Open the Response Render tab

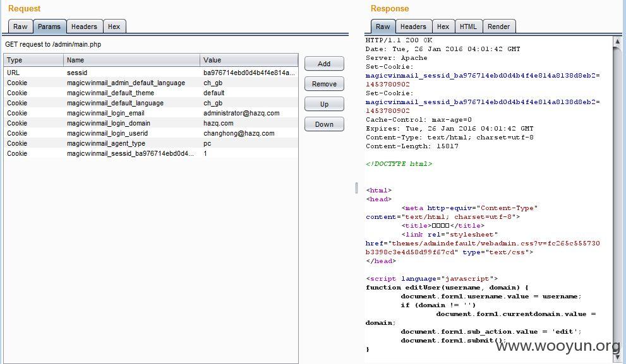pyautogui.click(x=498, y=26)
